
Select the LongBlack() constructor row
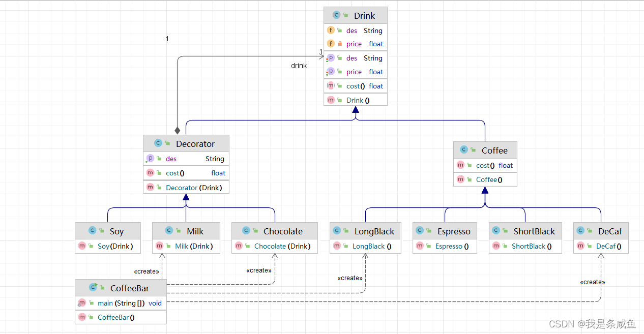(365, 246)
